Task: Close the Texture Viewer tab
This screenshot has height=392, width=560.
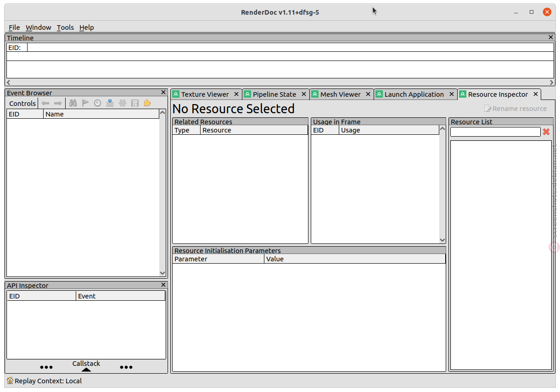Action: [x=236, y=94]
